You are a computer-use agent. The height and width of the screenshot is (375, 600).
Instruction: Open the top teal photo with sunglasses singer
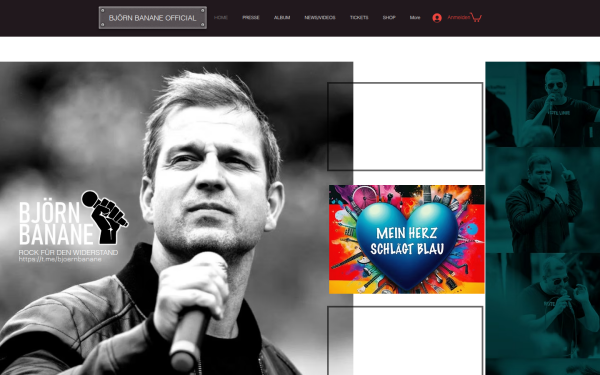(543, 104)
